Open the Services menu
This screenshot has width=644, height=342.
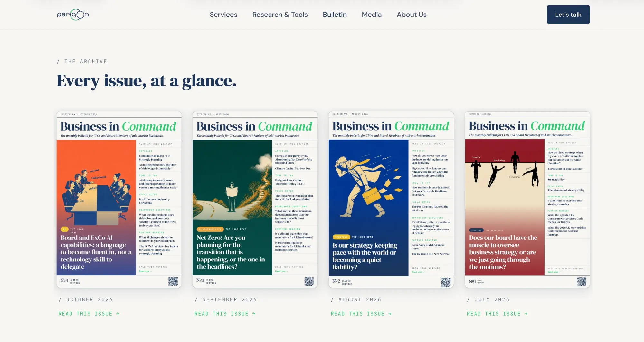(223, 15)
